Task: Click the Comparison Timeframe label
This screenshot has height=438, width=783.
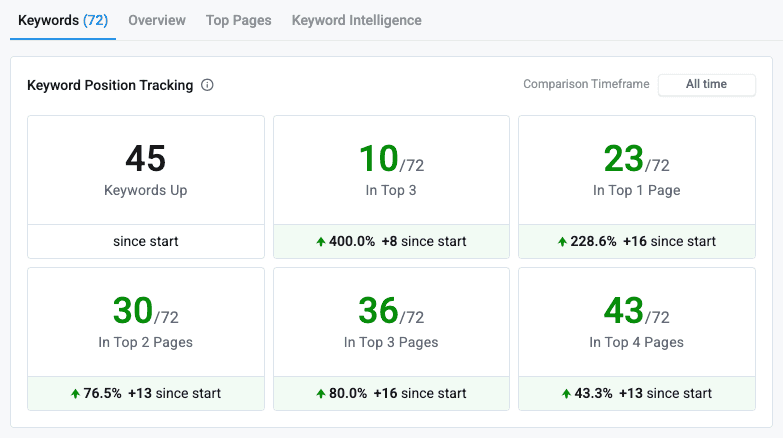Action: 586,84
